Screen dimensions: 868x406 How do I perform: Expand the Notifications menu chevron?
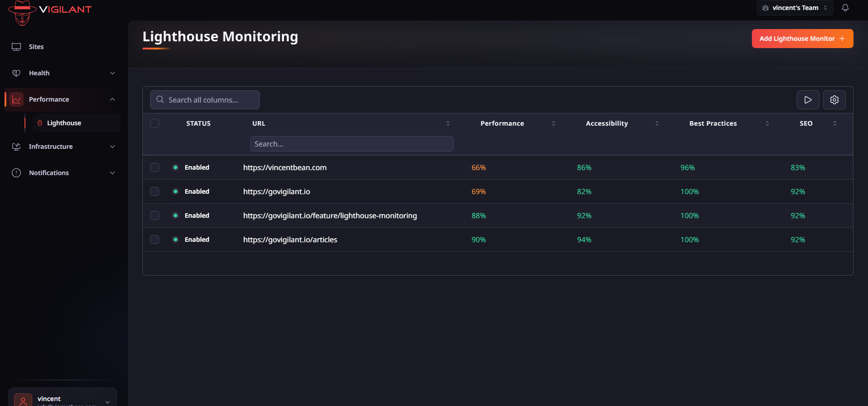click(112, 173)
